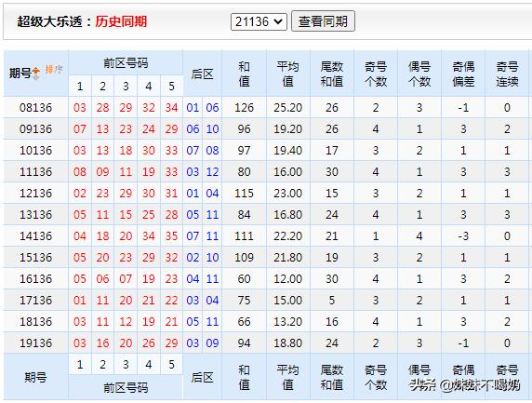Image resolution: width=532 pixels, height=403 pixels.
Task: Click the 偶号个数 top column header
Action: pyautogui.click(x=419, y=74)
